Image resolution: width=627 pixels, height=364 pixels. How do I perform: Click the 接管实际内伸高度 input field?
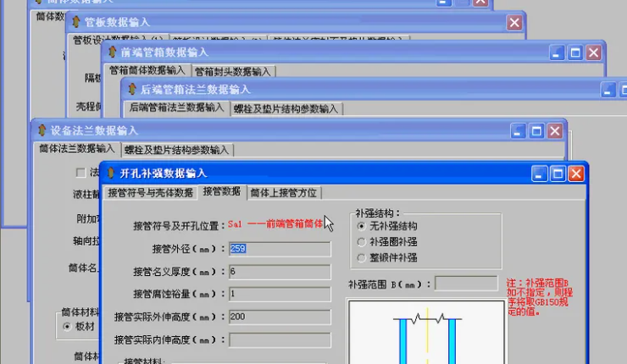click(x=280, y=340)
